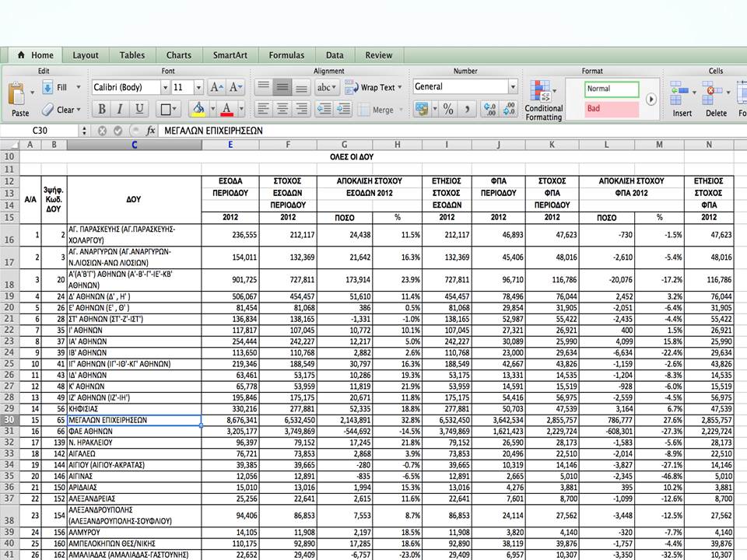The width and height of the screenshot is (747, 560).
Task: Toggle bold formatting
Action: pyautogui.click(x=101, y=110)
